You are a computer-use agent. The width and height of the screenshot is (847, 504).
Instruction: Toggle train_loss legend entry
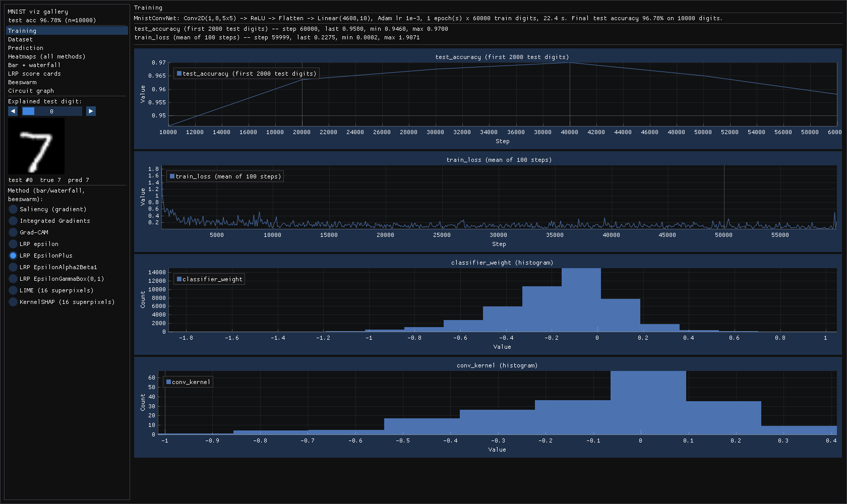click(225, 176)
